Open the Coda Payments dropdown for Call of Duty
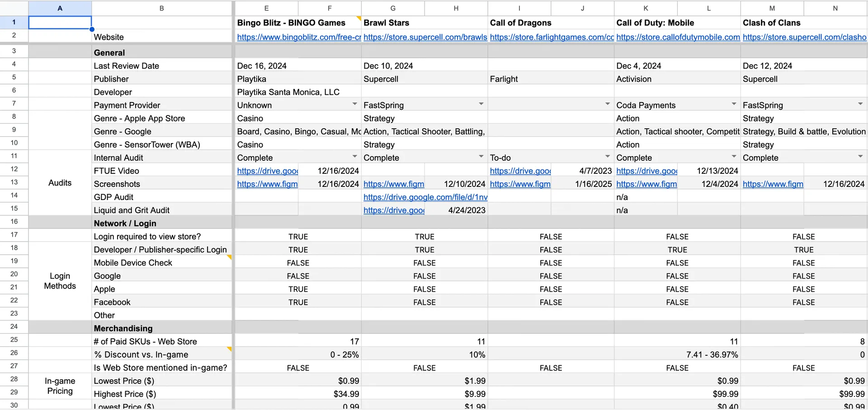The width and height of the screenshot is (868, 410). tap(733, 104)
